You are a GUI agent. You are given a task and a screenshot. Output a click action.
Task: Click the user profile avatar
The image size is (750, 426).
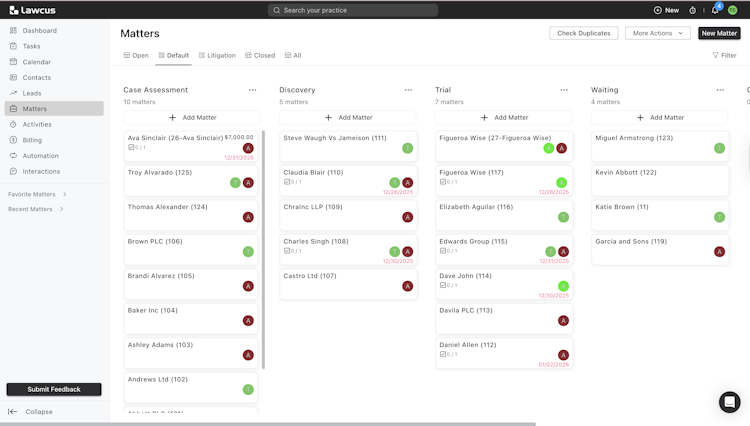point(732,10)
